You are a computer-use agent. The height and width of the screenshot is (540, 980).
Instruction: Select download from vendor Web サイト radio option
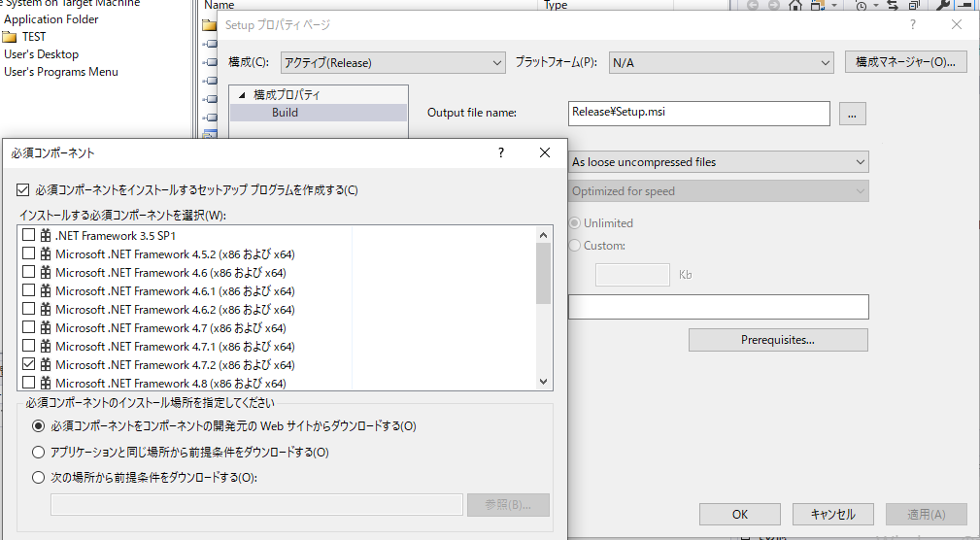point(38,426)
